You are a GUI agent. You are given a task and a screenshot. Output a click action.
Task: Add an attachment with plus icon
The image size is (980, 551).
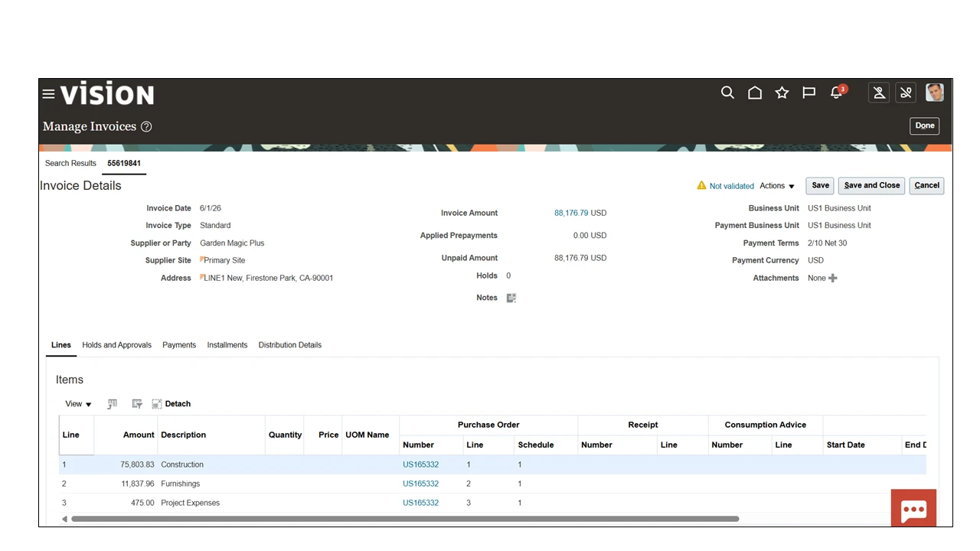coord(833,278)
